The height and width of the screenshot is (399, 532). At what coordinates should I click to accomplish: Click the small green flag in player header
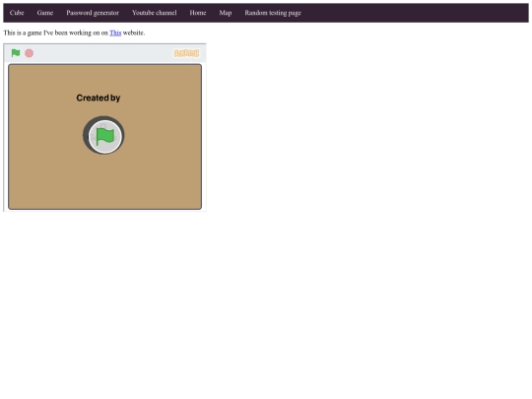[16, 53]
